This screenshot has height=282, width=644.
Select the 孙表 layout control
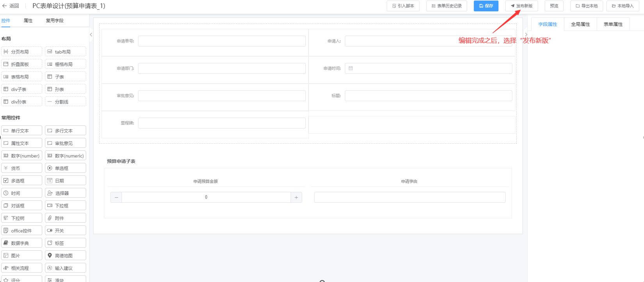(66, 89)
